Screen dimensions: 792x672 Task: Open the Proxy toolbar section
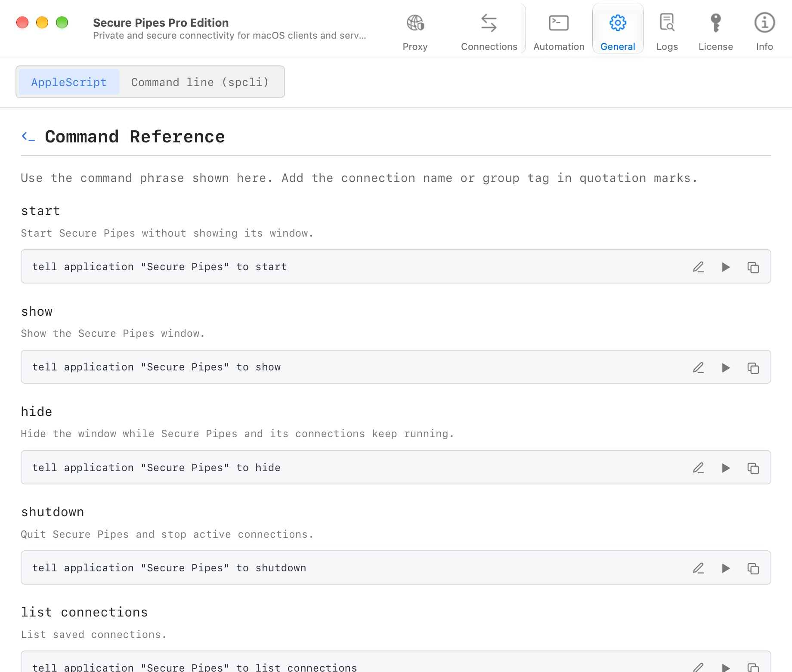pos(415,31)
